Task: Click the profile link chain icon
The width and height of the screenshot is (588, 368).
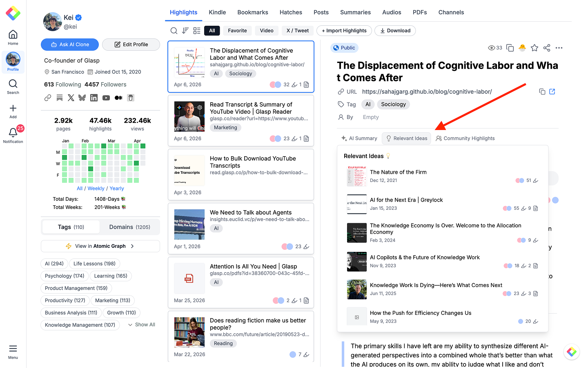Action: [x=48, y=98]
